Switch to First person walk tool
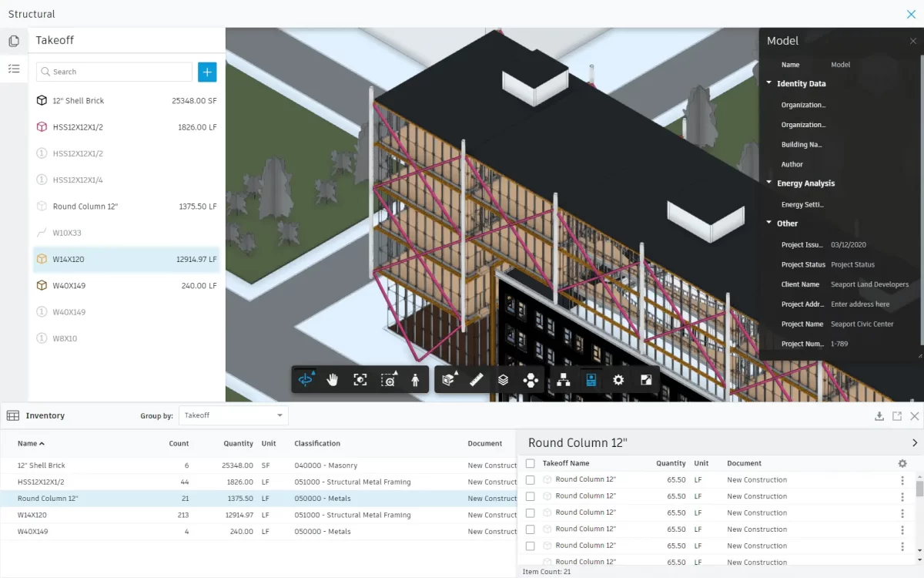The width and height of the screenshot is (924, 578). 415,379
